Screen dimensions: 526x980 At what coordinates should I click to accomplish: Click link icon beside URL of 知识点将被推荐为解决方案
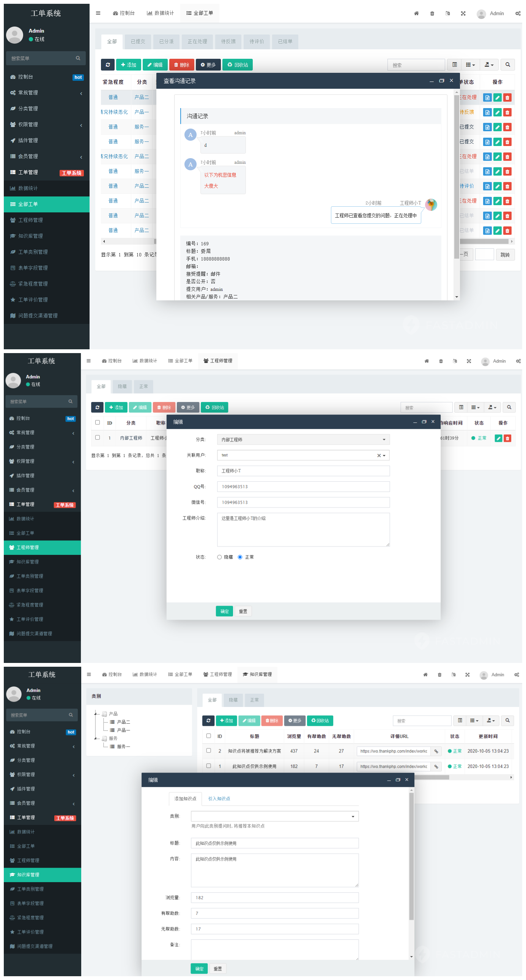(436, 751)
